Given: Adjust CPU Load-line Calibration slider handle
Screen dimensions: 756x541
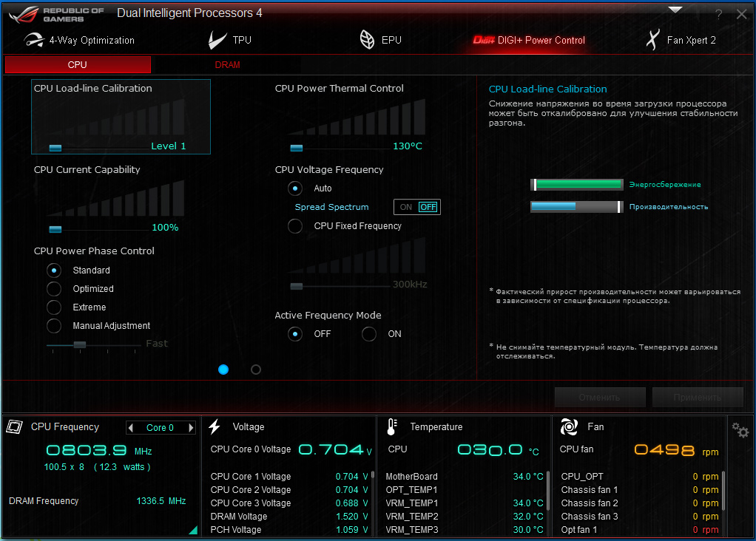Looking at the screenshot, I should coord(55,147).
